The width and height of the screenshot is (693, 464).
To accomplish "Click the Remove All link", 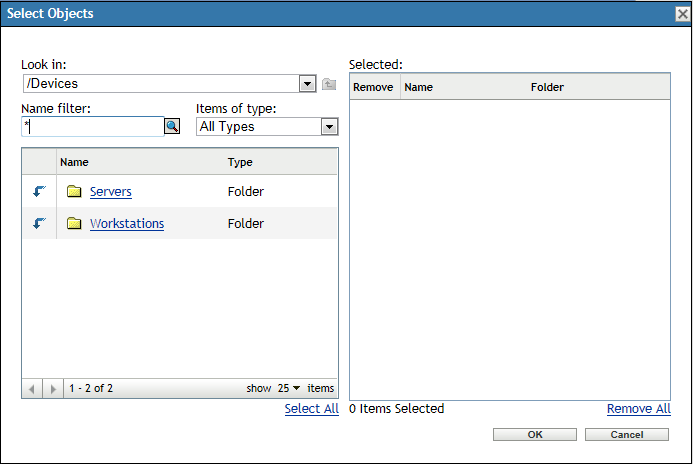I will pyautogui.click(x=638, y=409).
